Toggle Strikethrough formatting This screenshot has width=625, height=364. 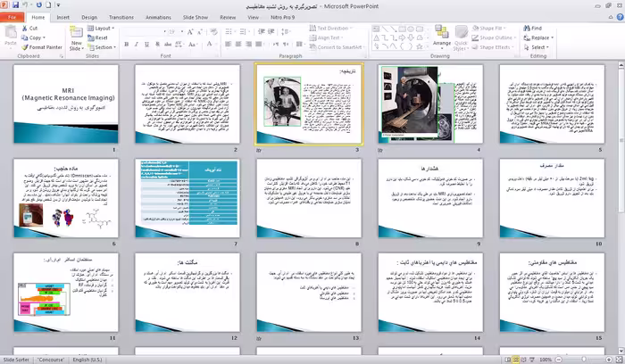click(168, 45)
